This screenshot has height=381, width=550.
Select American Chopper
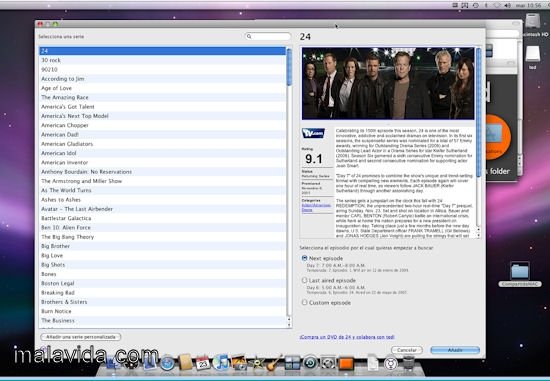tap(162, 125)
